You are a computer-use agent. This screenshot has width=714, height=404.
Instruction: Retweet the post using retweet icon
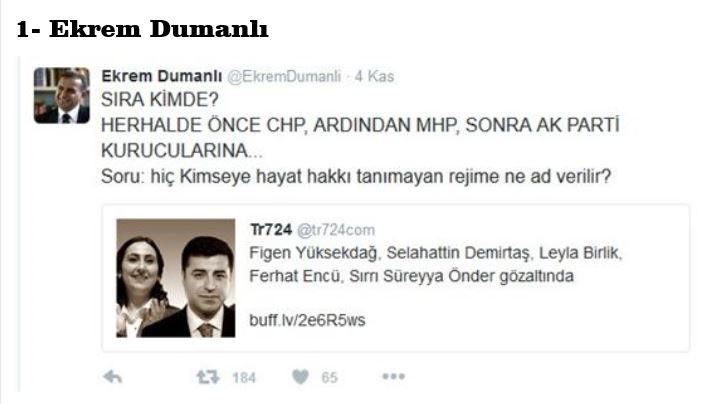pyautogui.click(x=208, y=377)
